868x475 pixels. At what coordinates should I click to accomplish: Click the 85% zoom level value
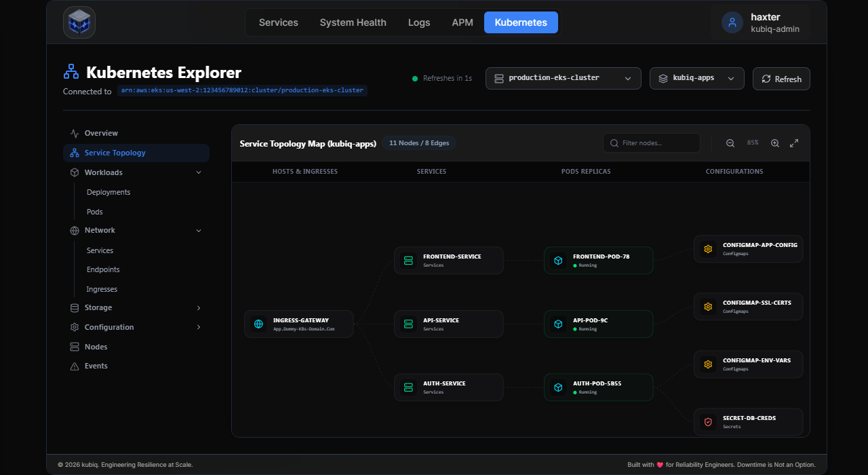point(753,143)
